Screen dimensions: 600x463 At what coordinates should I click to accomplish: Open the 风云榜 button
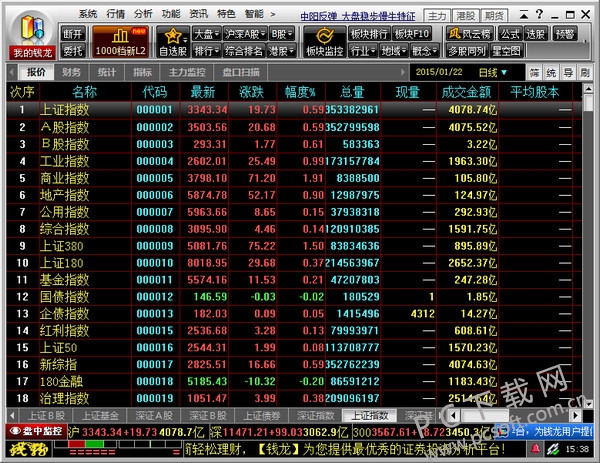pyautogui.click(x=470, y=34)
